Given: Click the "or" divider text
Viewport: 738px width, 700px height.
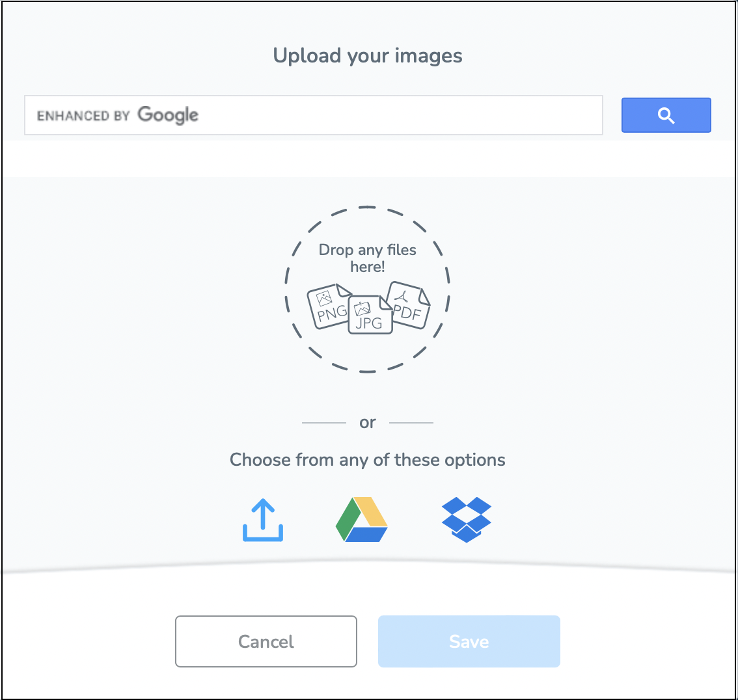Looking at the screenshot, I should [x=368, y=423].
